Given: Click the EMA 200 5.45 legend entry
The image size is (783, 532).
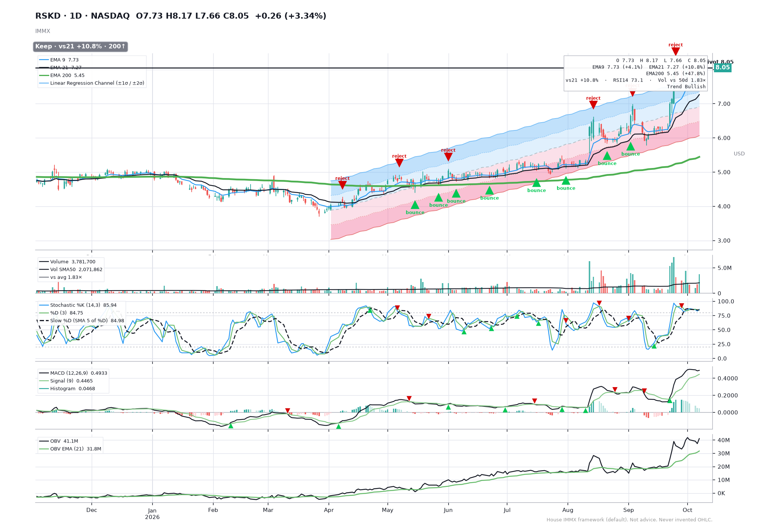Looking at the screenshot, I should click(62, 75).
